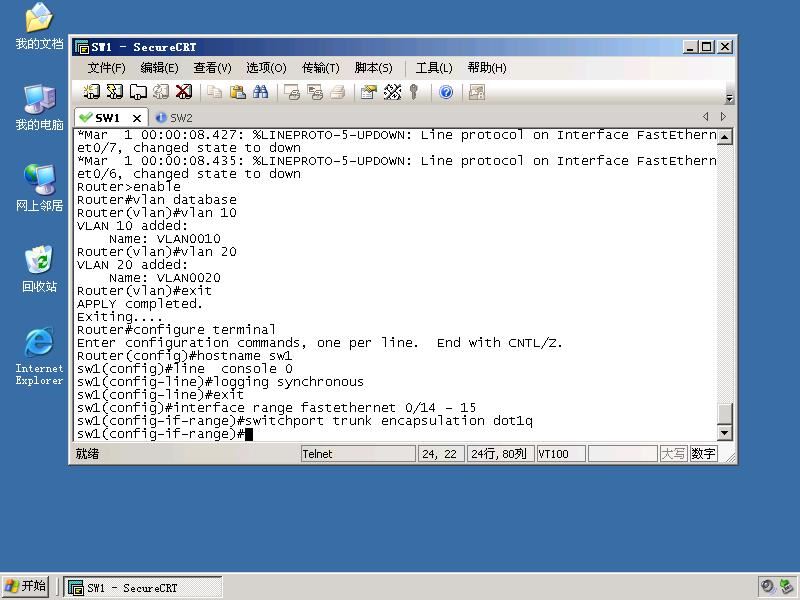Image resolution: width=800 pixels, height=600 pixels.
Task: Open the 编辑(E) menu
Action: click(x=159, y=68)
